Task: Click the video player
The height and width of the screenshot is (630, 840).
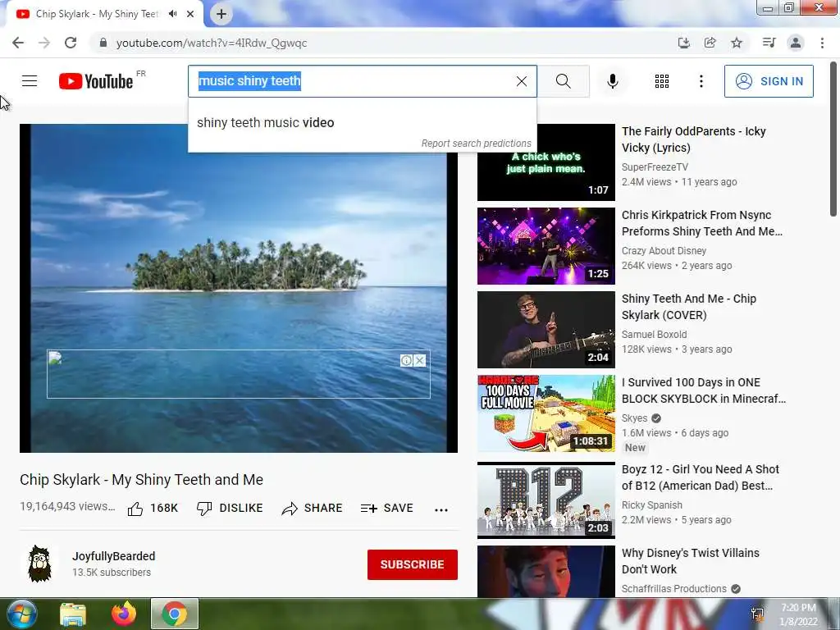Action: [x=239, y=288]
